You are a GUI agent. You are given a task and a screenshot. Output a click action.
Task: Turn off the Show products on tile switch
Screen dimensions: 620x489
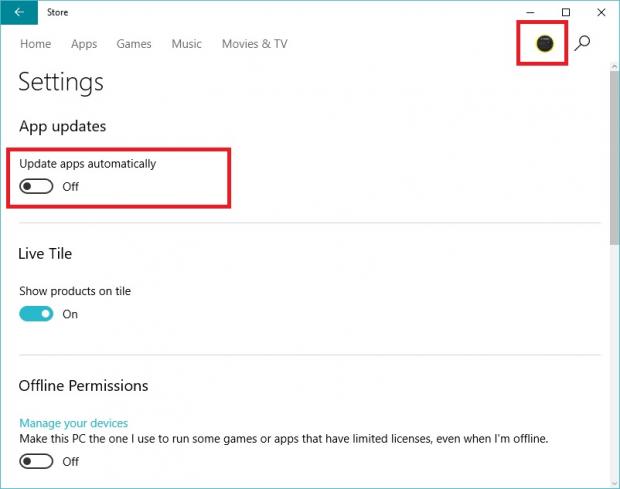coord(37,314)
